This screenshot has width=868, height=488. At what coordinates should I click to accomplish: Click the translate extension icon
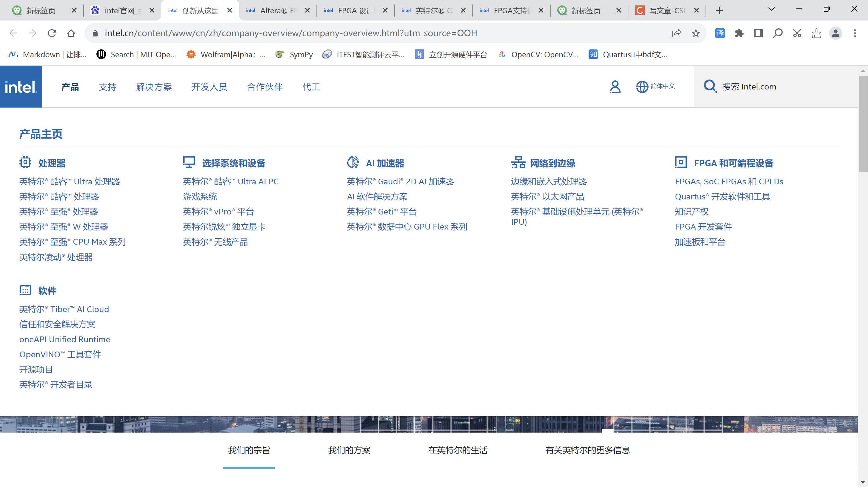(720, 33)
